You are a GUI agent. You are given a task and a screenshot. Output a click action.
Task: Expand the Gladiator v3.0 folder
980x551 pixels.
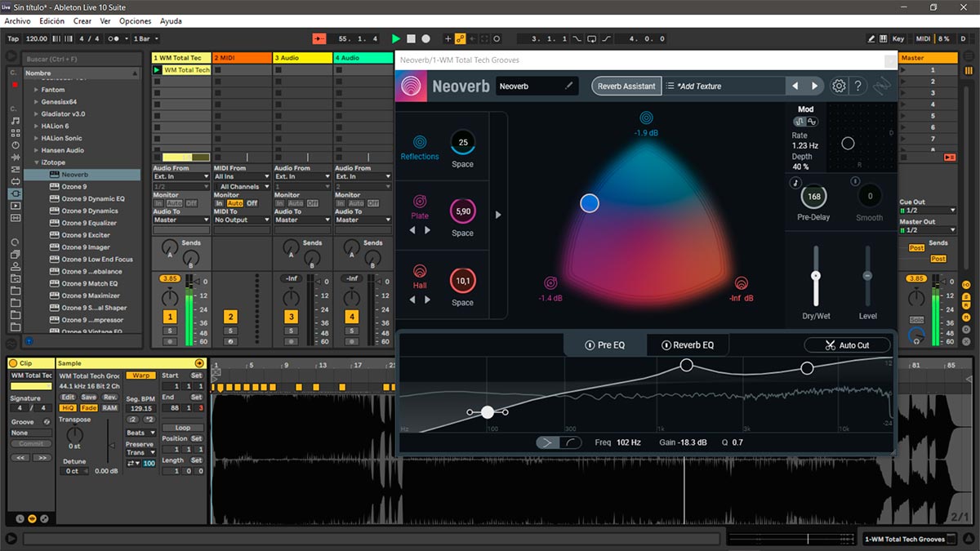(x=37, y=114)
